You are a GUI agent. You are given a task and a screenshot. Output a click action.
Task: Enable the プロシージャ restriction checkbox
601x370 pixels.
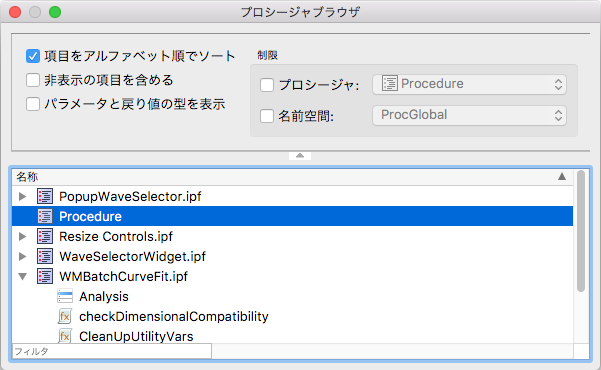coord(267,85)
